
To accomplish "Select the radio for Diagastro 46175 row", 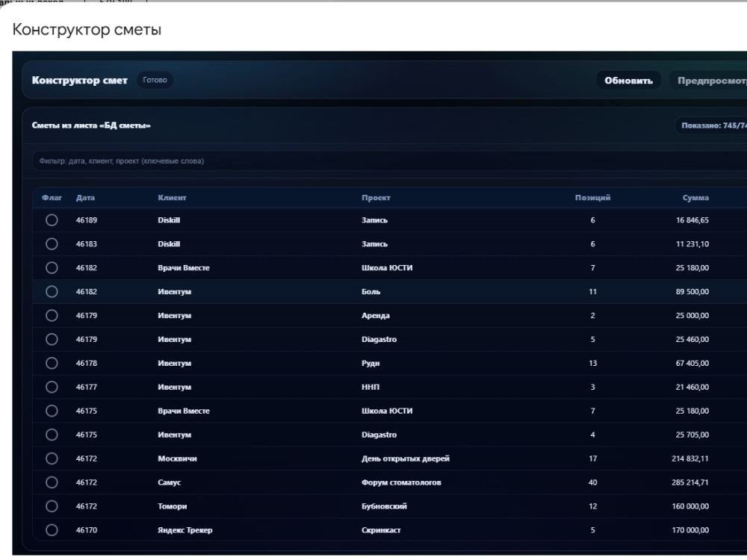I will tap(52, 435).
